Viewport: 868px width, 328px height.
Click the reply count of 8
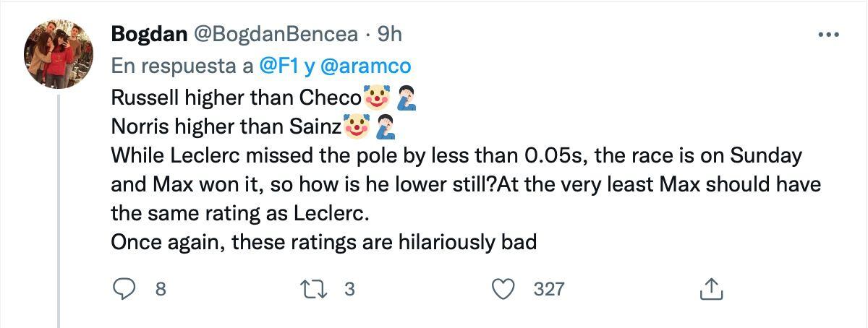(x=161, y=289)
